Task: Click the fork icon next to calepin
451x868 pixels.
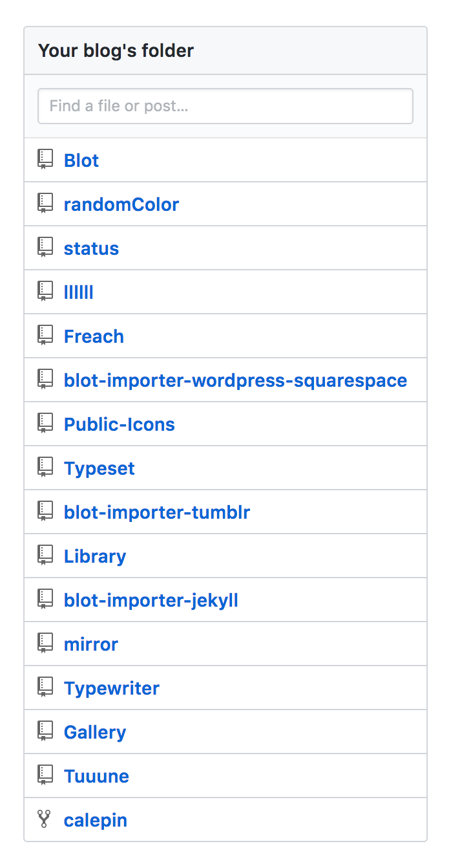Action: tap(44, 819)
